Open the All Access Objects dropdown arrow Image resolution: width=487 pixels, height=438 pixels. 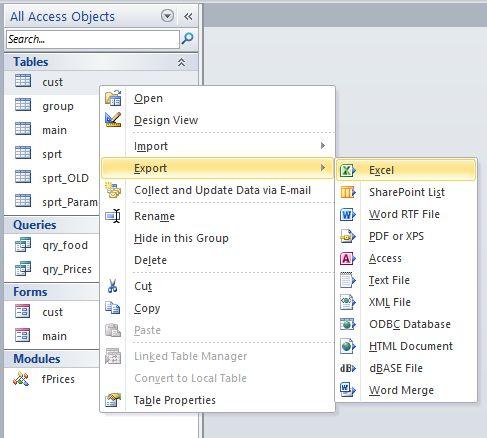[167, 16]
